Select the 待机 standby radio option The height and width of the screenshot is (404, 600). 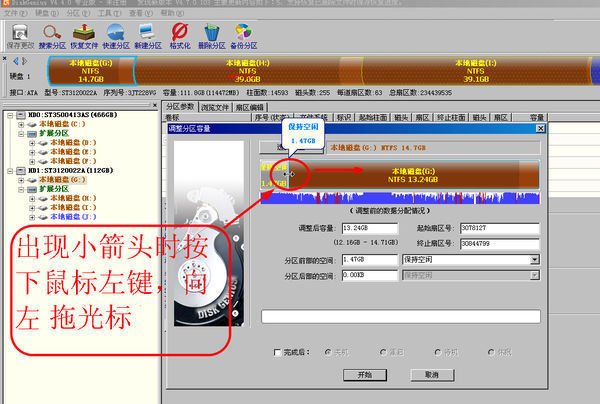pos(438,352)
